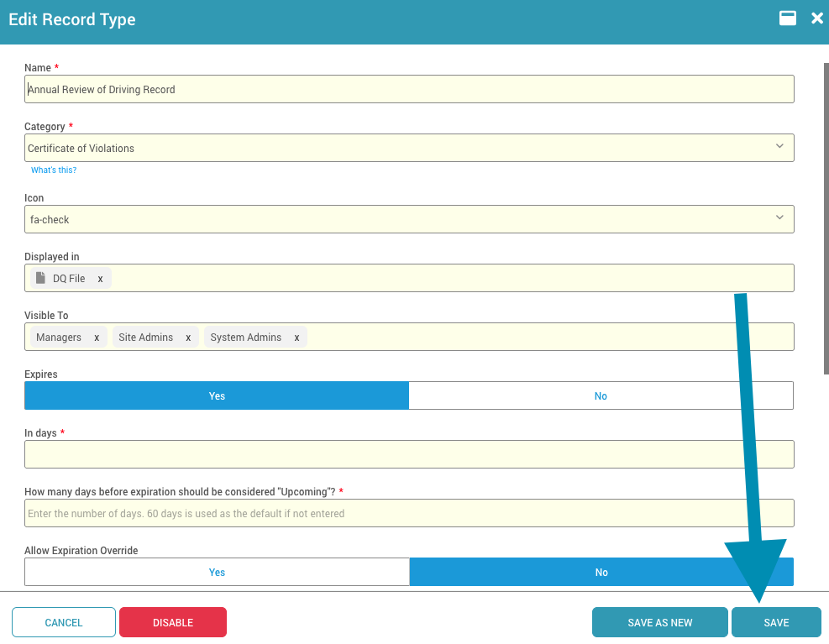The image size is (829, 644).
Task: Save the record type
Action: point(776,623)
